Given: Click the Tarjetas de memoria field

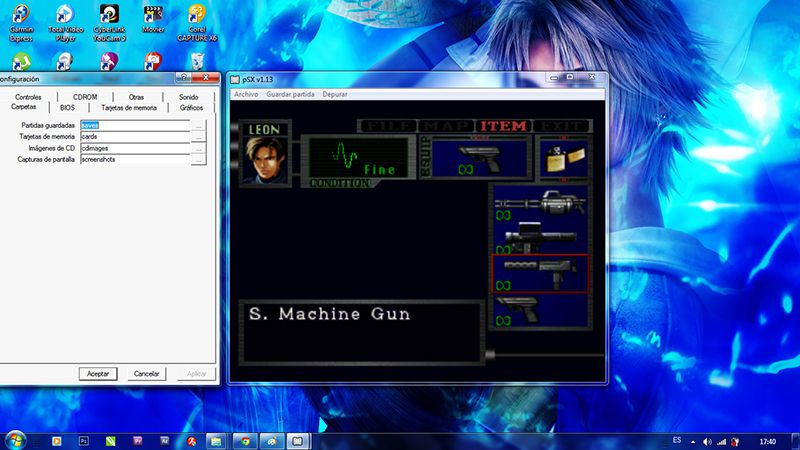Looking at the screenshot, I should pos(135,137).
